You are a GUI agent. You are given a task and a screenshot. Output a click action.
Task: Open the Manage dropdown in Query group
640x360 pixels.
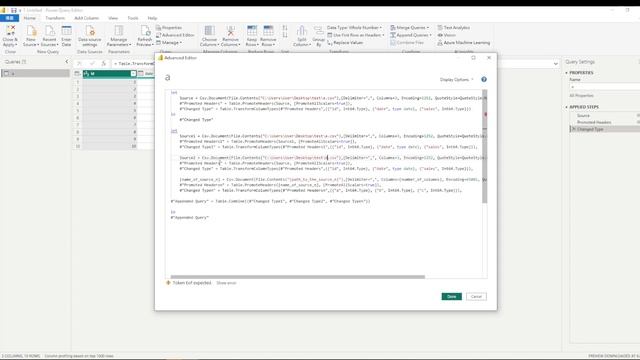(169, 42)
